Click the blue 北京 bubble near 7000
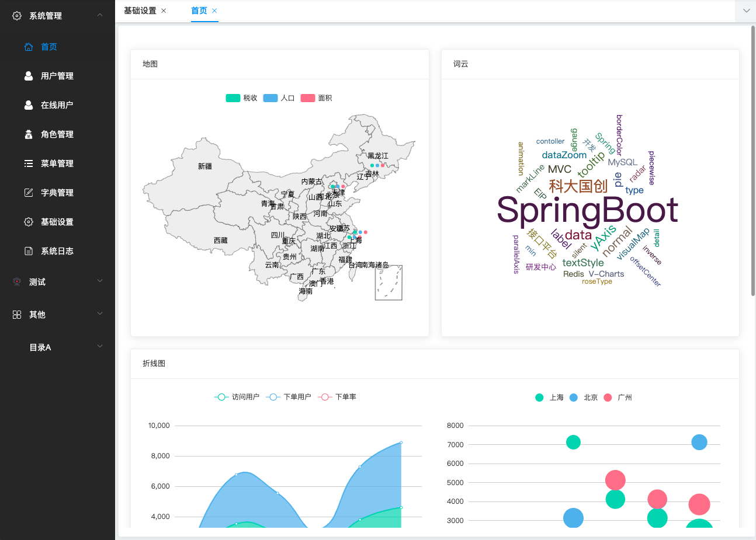Image resolution: width=756 pixels, height=540 pixels. click(x=699, y=443)
